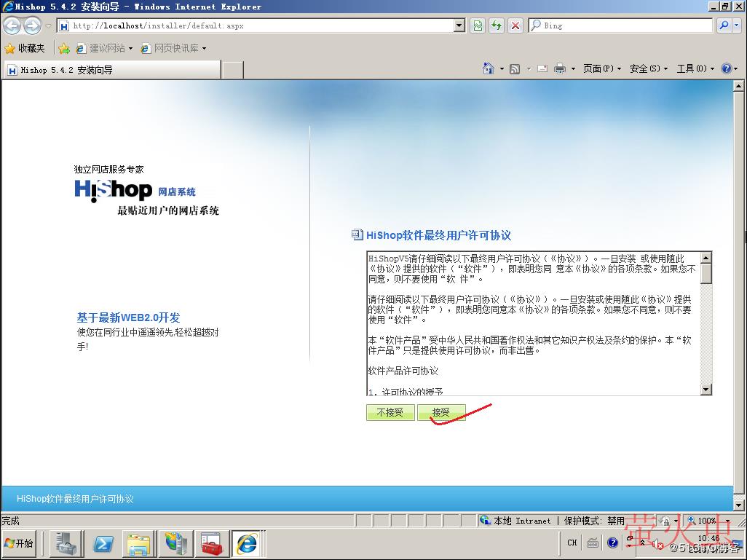
Task: Expand the 安全(S) dropdown menu
Action: (648, 68)
